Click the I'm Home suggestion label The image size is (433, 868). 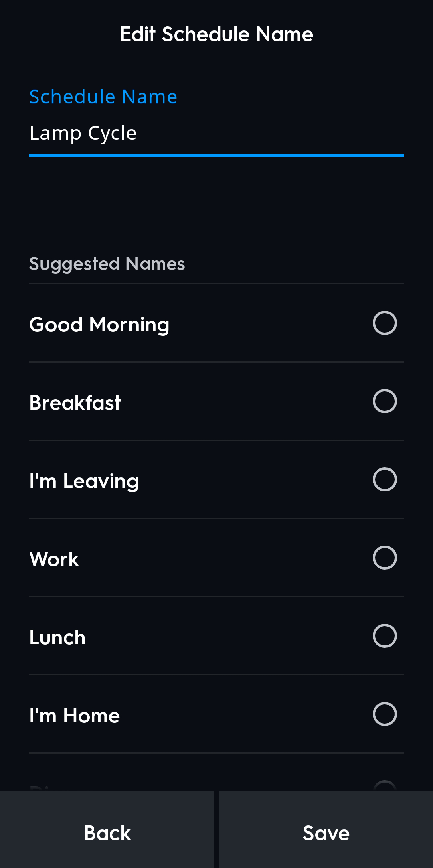pyautogui.click(x=75, y=716)
